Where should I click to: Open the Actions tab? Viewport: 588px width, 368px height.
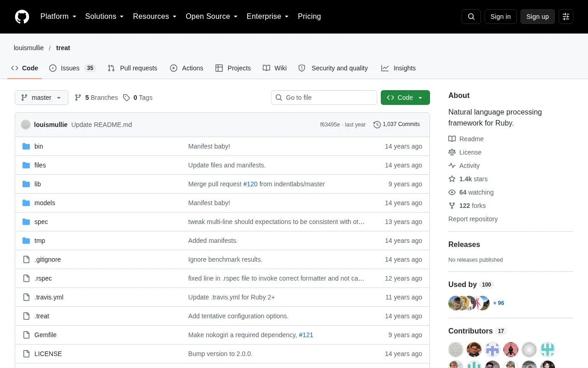point(187,68)
